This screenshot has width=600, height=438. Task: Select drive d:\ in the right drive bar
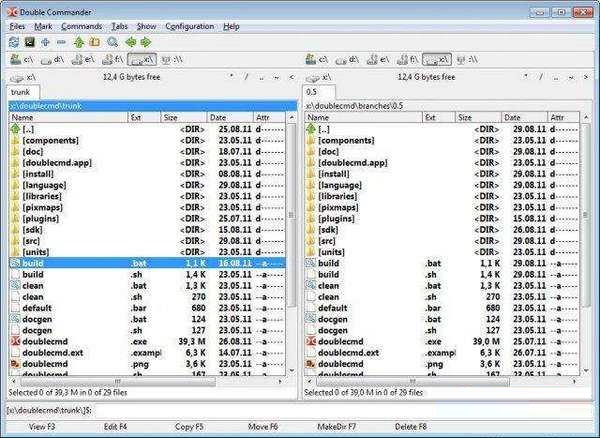(347, 59)
